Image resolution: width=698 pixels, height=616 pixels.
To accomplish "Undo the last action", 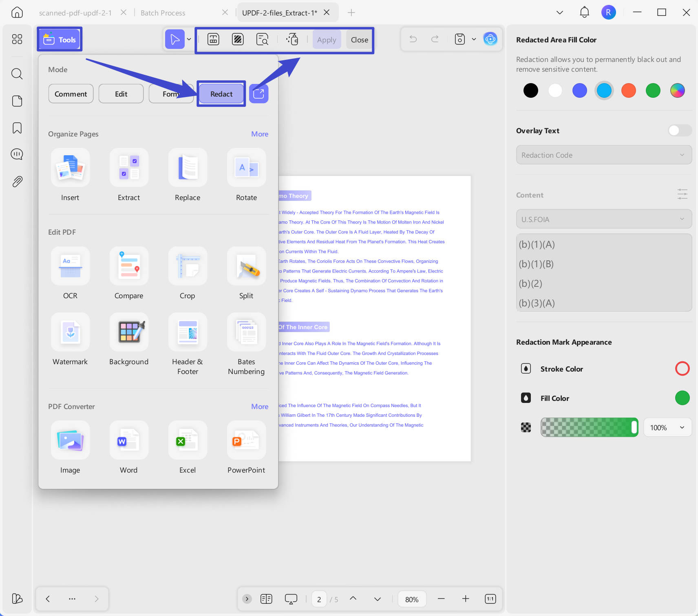I will [x=413, y=39].
